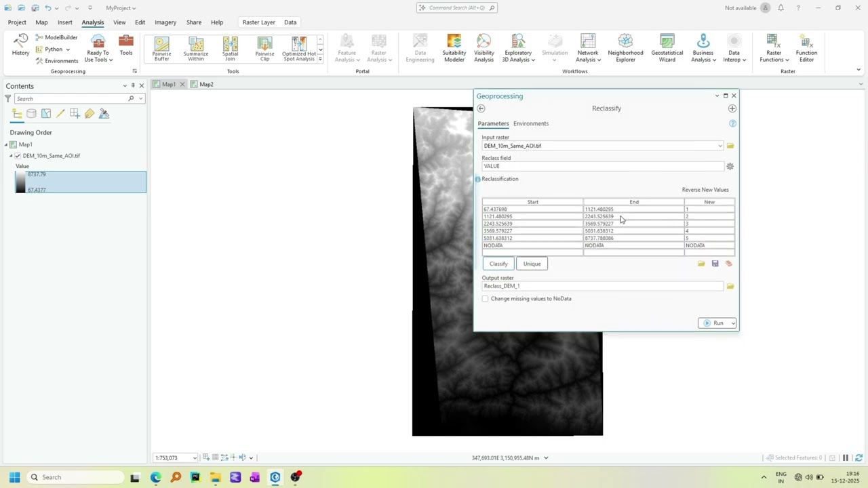Open the Suitability Modeler
Image resolution: width=868 pixels, height=488 pixels.
click(454, 49)
